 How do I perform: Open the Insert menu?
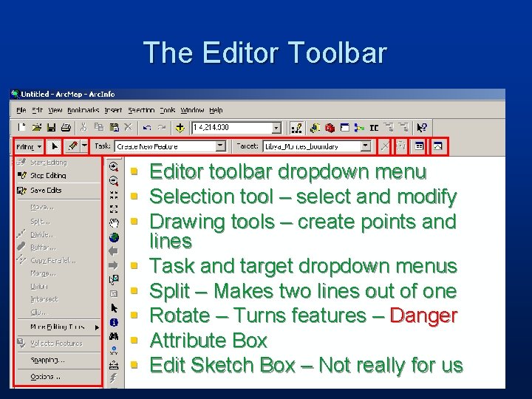click(x=113, y=110)
